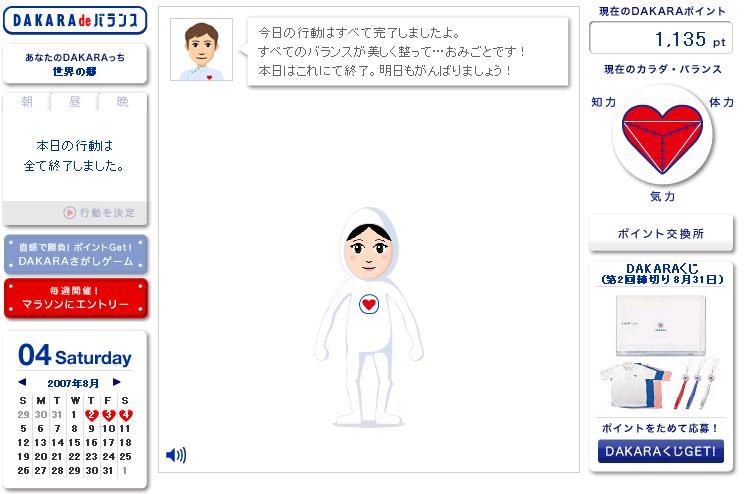Image resolution: width=751 pixels, height=494 pixels.
Task: Click the マラソンにエントリー button
Action: (x=76, y=298)
